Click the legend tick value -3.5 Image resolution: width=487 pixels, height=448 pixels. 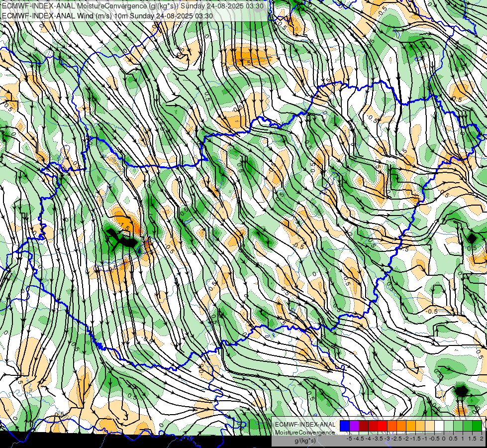coord(378,439)
